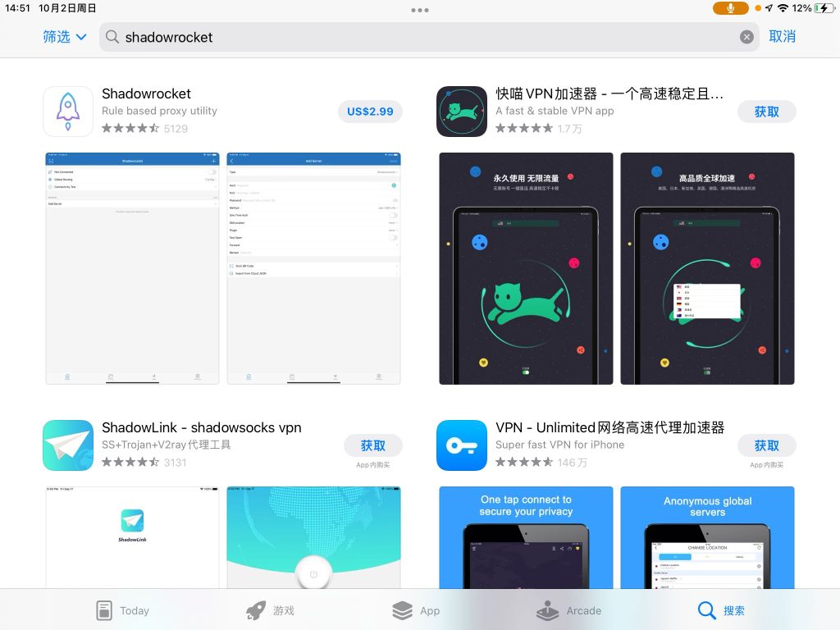Image resolution: width=840 pixels, height=630 pixels.
Task: Expand the 筛选 filter dropdown
Action: pyautogui.click(x=65, y=37)
